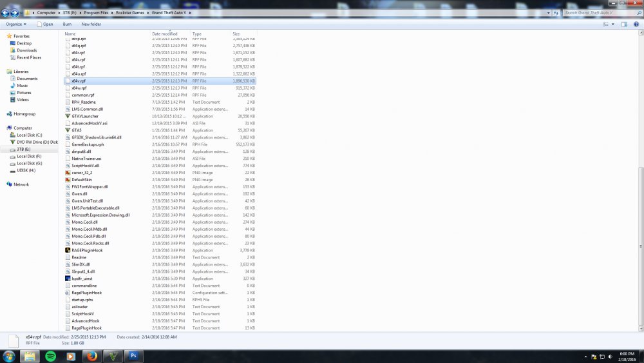Select Network in navigation pane
The width and height of the screenshot is (644, 363).
click(x=21, y=184)
